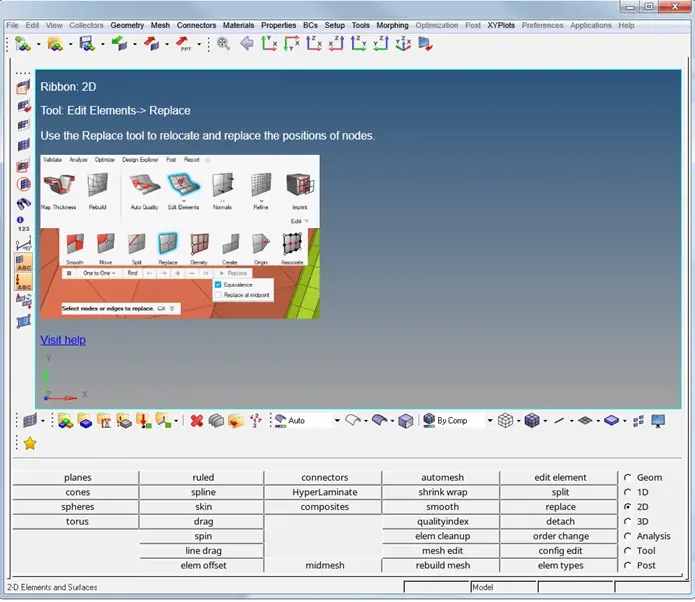Screen dimensions: 695x602
Task: Click the XY top plane view icon
Action: 270,43
